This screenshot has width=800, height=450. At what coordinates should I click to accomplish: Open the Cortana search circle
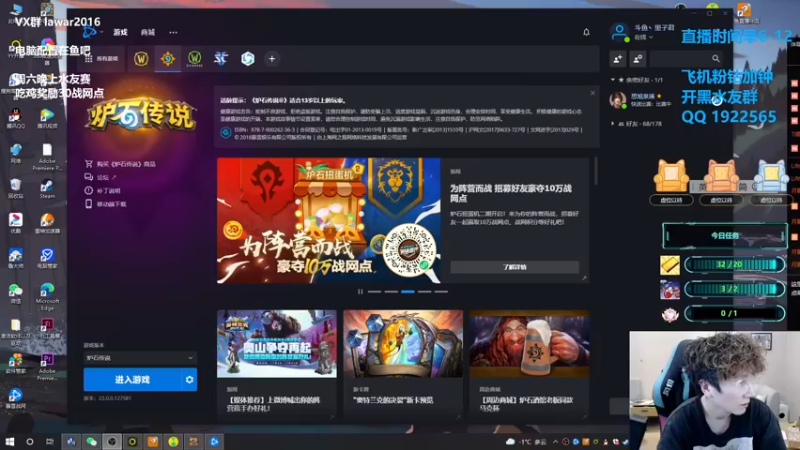pyautogui.click(x=30, y=441)
